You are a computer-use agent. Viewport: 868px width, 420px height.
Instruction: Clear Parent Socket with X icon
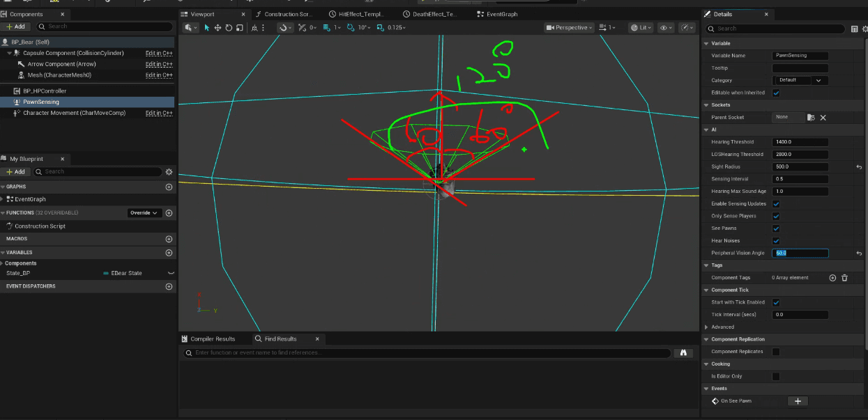click(x=823, y=118)
